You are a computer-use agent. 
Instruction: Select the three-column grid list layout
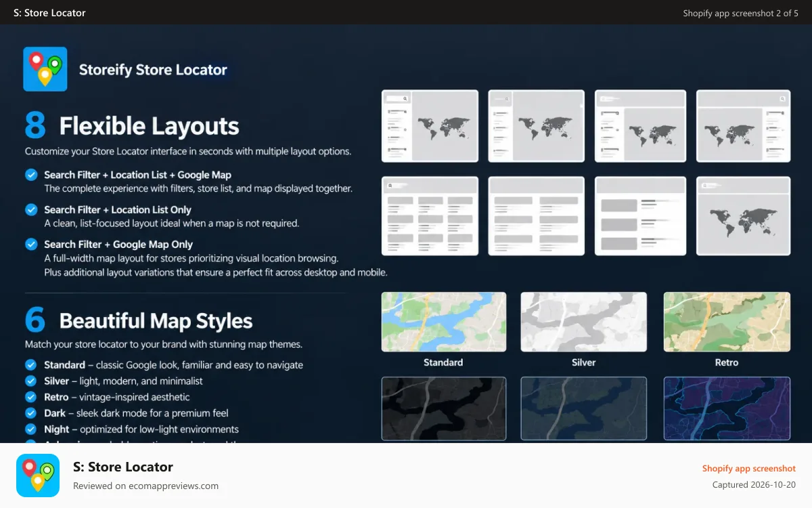[430, 216]
